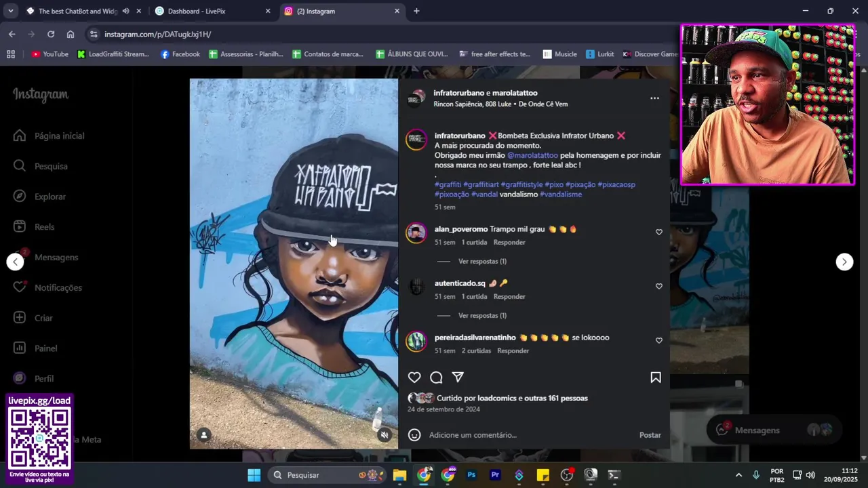
Task: Like pereiradasilvarenatinho's comment
Action: (x=658, y=340)
